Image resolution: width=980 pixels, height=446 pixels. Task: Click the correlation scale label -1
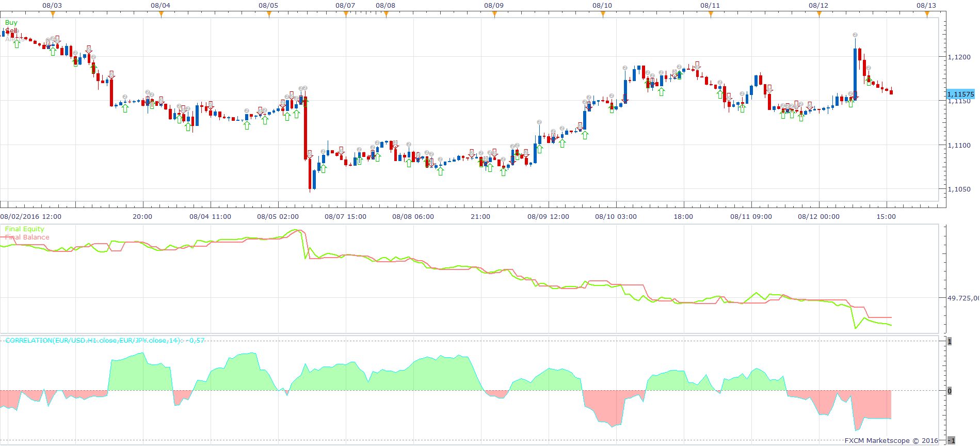point(951,441)
